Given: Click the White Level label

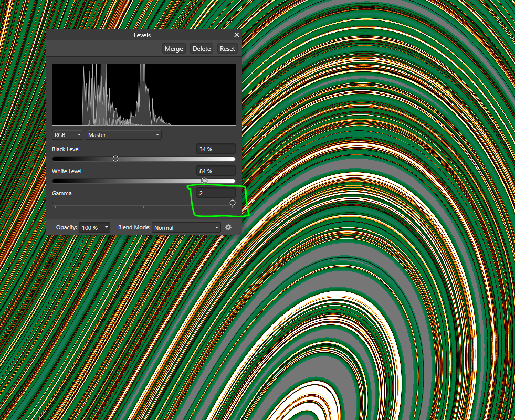Looking at the screenshot, I should click(67, 171).
